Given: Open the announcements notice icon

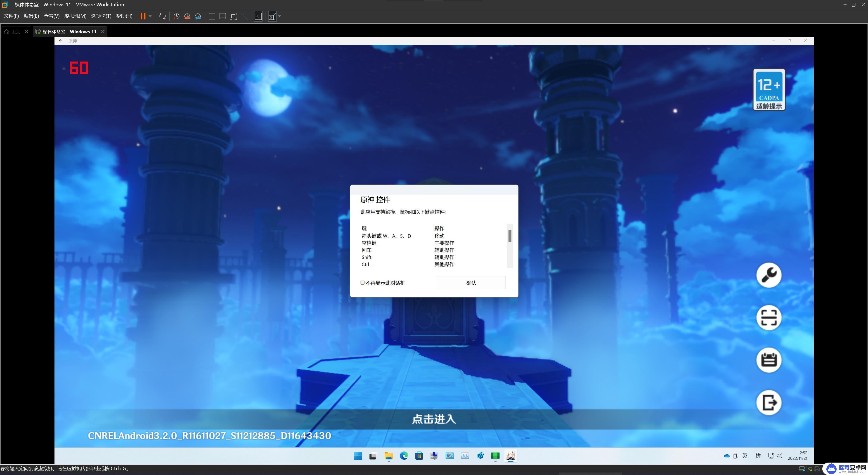Looking at the screenshot, I should click(769, 360).
